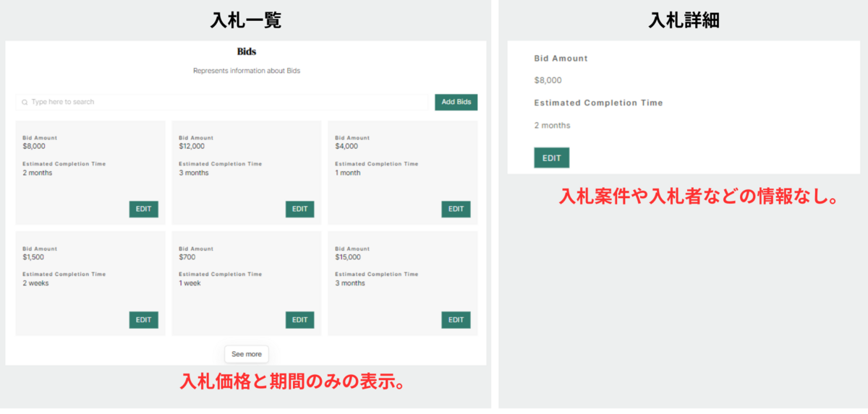Edit the $12,000 bid card

pos(299,210)
